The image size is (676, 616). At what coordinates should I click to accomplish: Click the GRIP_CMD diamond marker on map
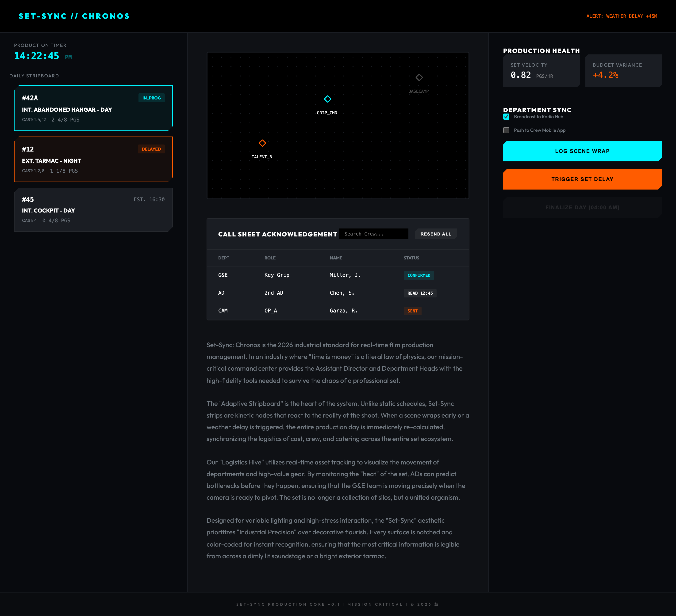[x=328, y=99]
